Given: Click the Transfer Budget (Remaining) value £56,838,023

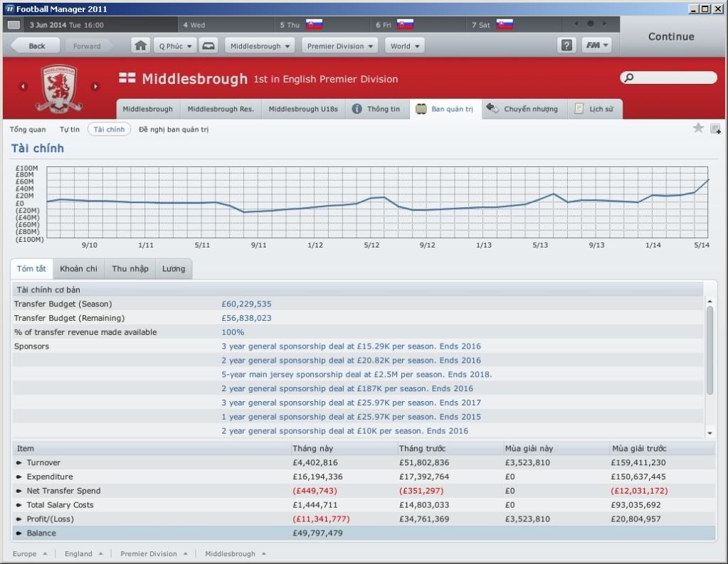Looking at the screenshot, I should [x=246, y=318].
